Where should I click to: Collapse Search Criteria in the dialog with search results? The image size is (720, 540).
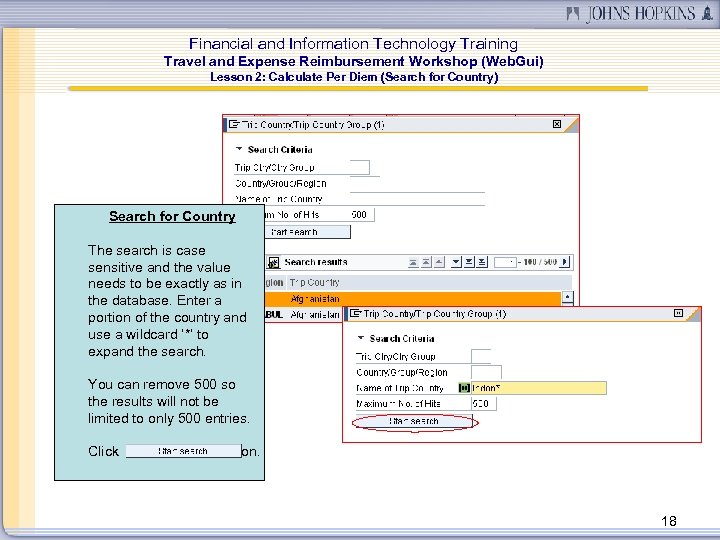point(239,149)
